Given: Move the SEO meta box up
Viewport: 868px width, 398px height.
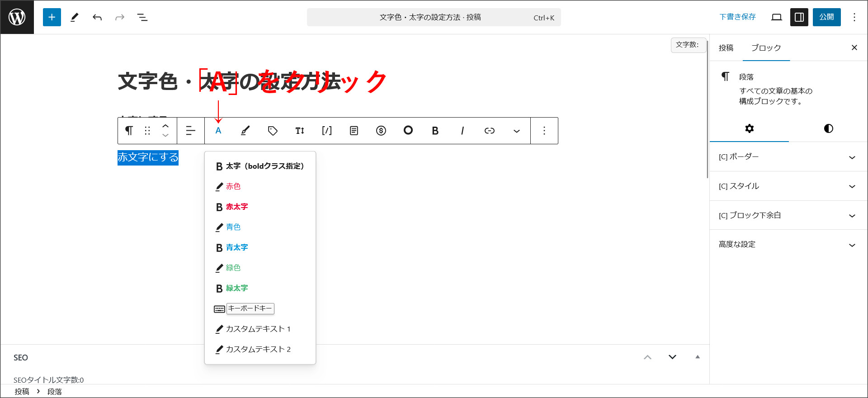Looking at the screenshot, I should [647, 357].
